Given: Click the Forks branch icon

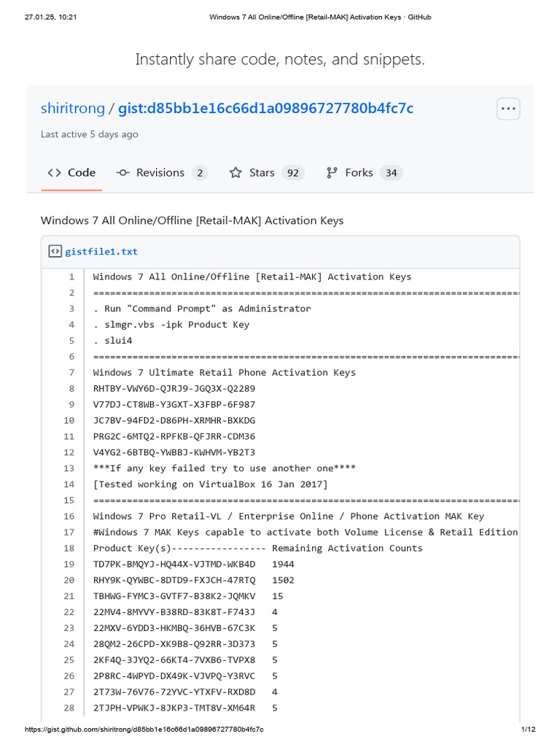Looking at the screenshot, I should [x=332, y=173].
